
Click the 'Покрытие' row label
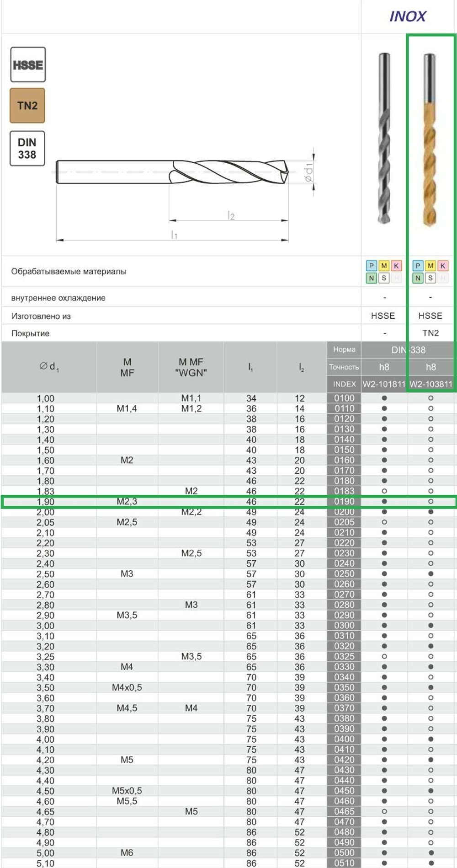(30, 333)
